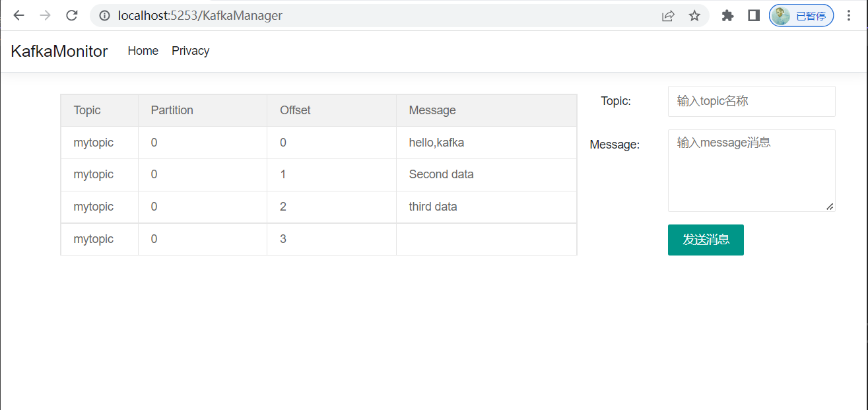Focus the Topic name input field

[x=752, y=101]
